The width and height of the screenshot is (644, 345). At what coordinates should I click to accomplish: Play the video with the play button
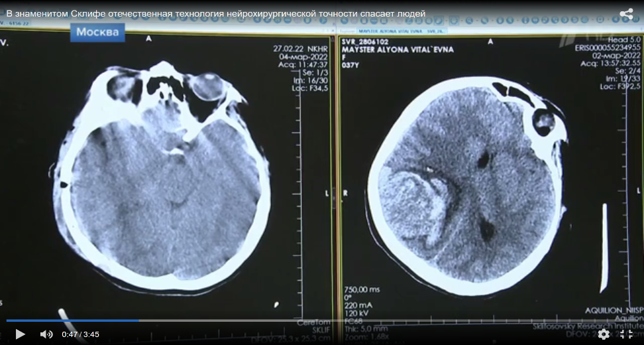click(20, 334)
